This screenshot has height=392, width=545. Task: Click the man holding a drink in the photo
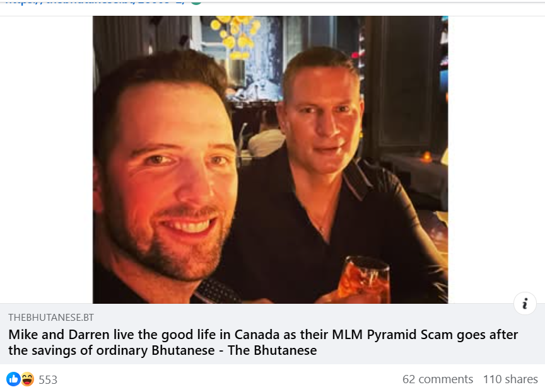point(330,173)
